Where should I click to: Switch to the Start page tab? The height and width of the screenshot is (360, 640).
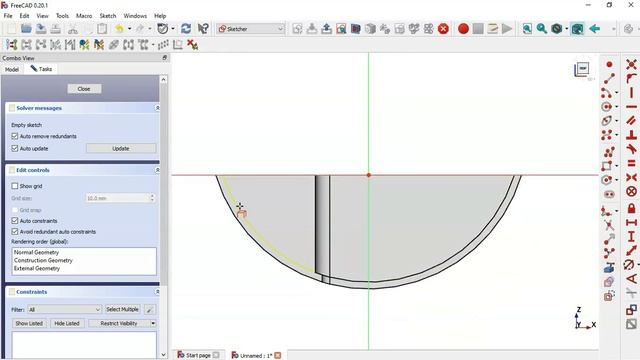[198, 355]
